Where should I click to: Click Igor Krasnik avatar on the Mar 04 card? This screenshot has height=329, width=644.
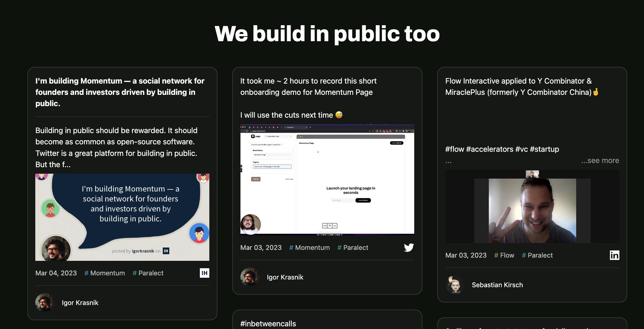tap(45, 303)
